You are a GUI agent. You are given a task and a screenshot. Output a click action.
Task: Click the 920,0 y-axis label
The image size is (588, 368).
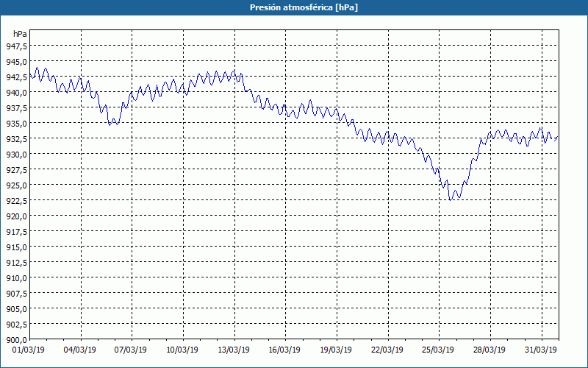(x=16, y=216)
